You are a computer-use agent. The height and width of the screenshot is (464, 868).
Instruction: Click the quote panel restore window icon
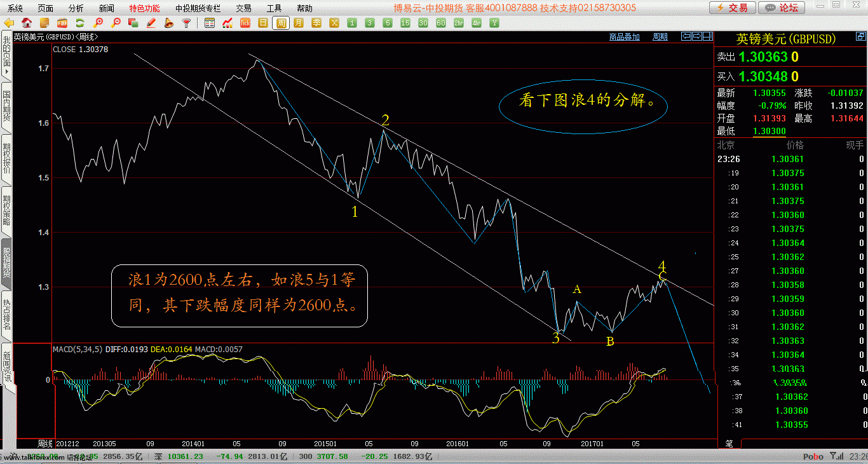point(860,37)
